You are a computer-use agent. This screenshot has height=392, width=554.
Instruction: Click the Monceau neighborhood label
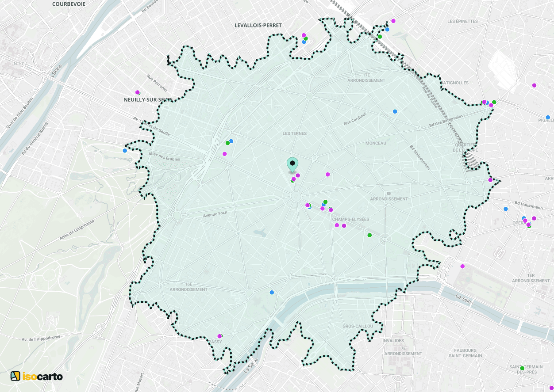[x=376, y=143]
